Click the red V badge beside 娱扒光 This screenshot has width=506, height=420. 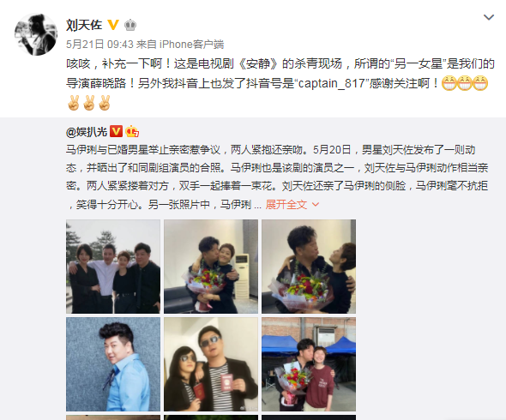pos(116,131)
